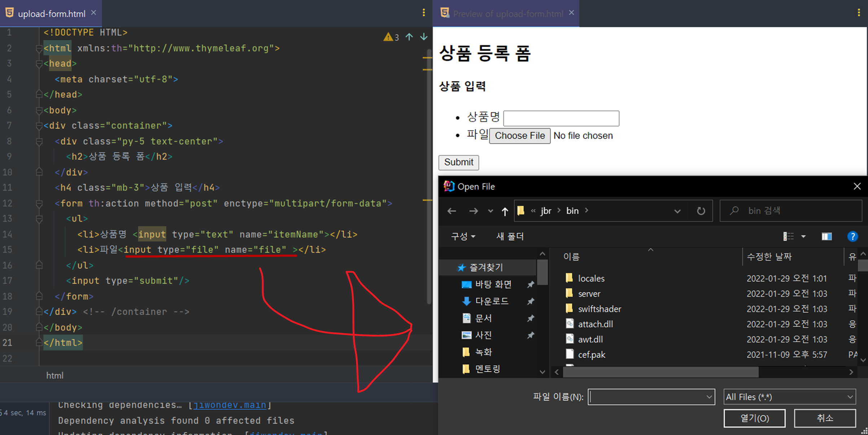Click the warnings indicator in editor
The image size is (868, 435).
(391, 37)
